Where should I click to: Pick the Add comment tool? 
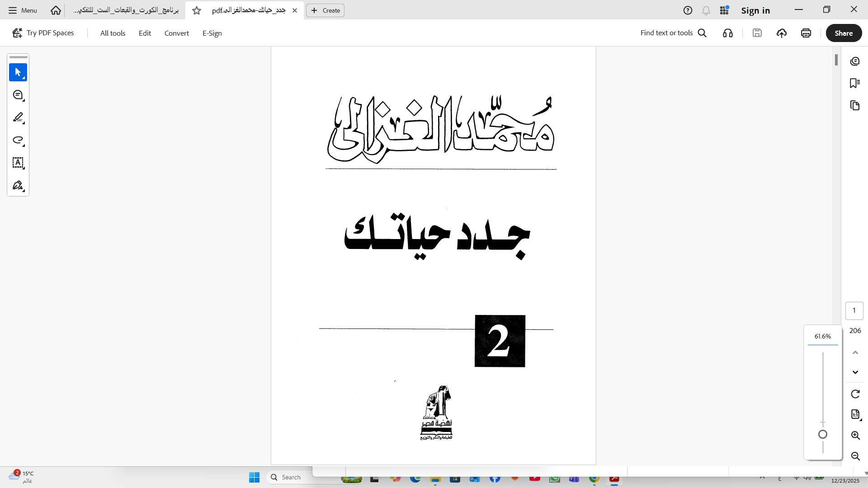pos(18,95)
